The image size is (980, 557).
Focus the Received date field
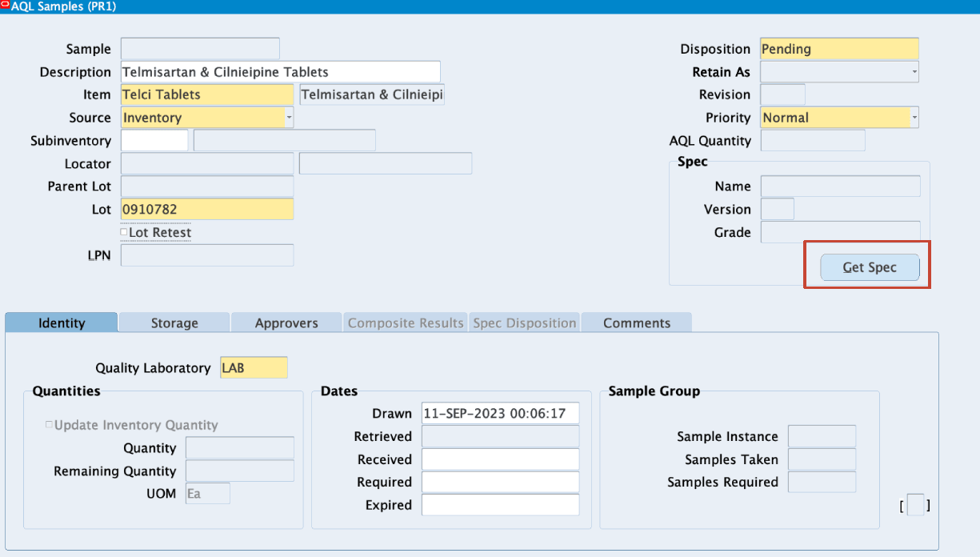pos(500,459)
